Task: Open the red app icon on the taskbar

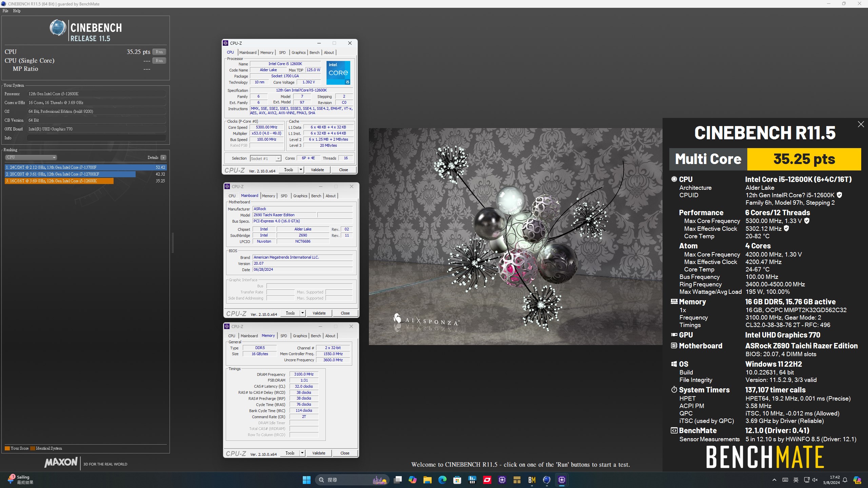Action: 487,480
